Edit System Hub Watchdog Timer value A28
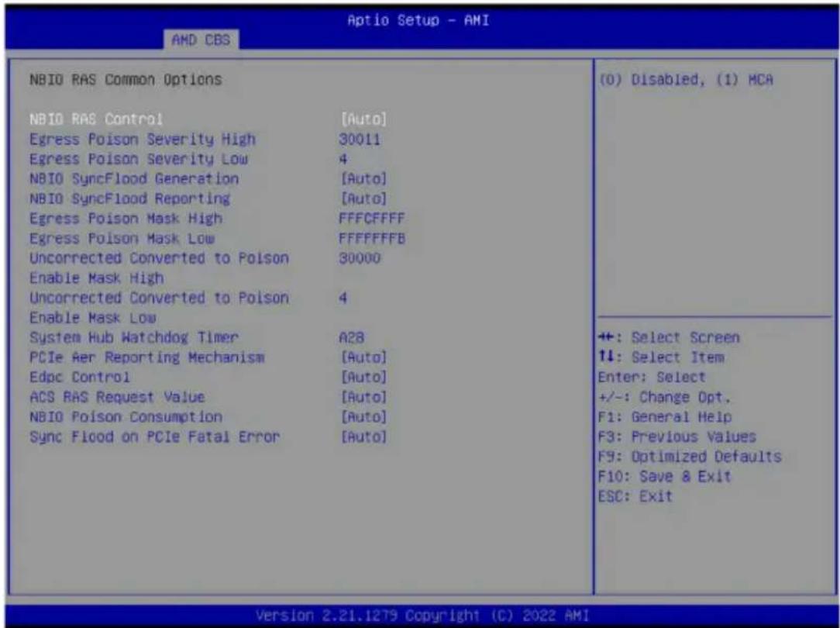Screen dimensions: 840x628 352,337
